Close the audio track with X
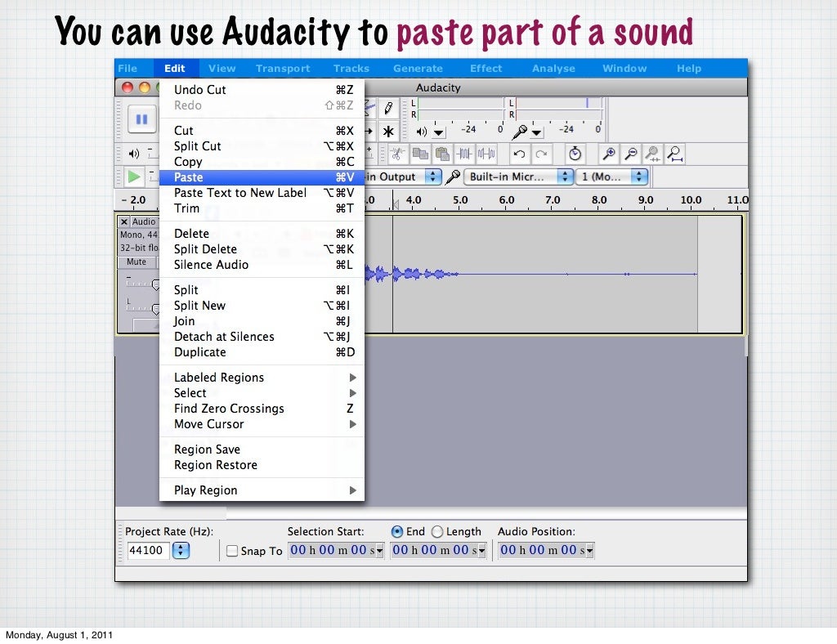Viewport: 837px width, 644px height. coord(124,221)
